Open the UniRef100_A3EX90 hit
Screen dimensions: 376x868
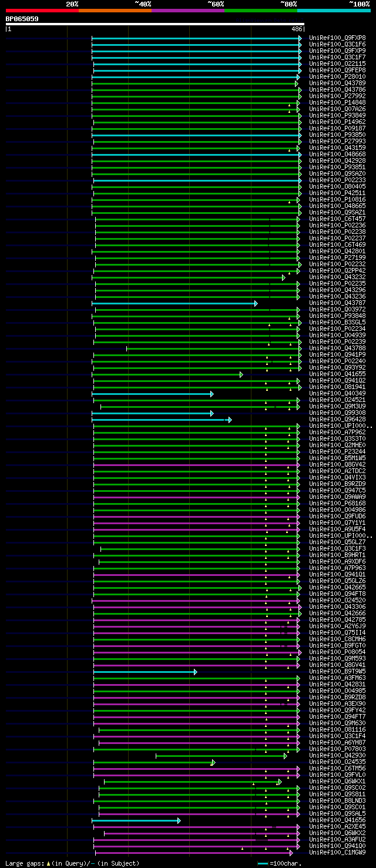tap(337, 703)
